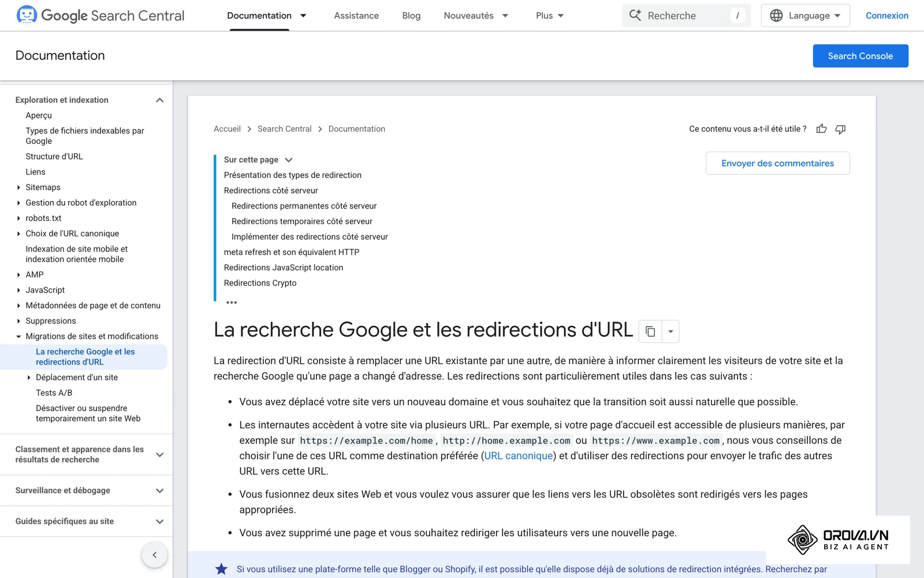Collapse the Sur cette page list
924x578 pixels.
(289, 160)
